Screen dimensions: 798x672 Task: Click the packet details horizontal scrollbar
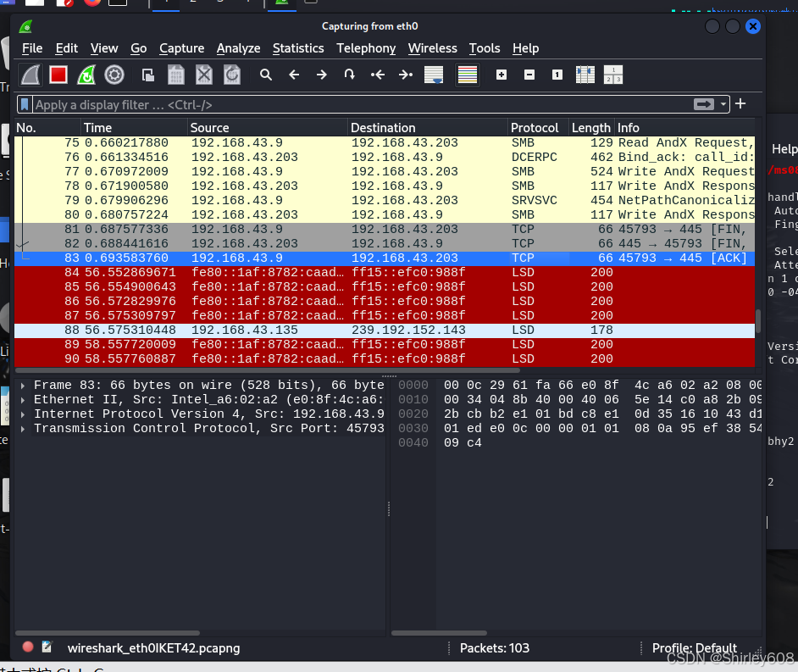click(108, 633)
